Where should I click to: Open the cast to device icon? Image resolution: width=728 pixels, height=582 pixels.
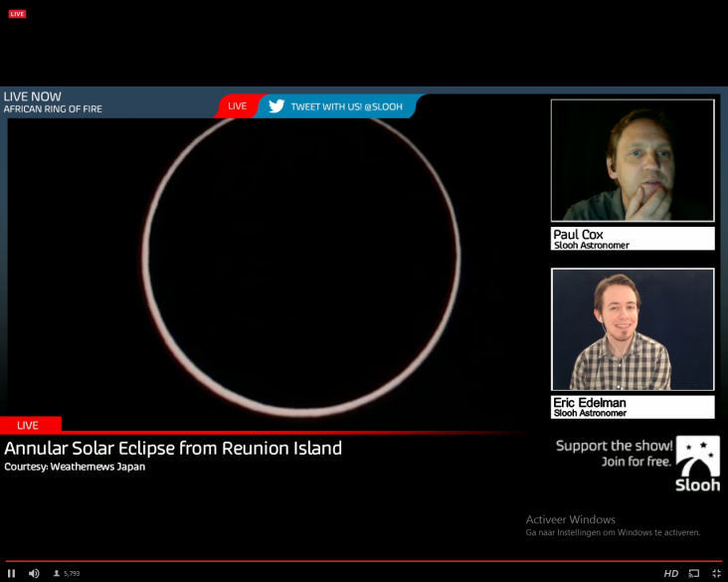(694, 574)
